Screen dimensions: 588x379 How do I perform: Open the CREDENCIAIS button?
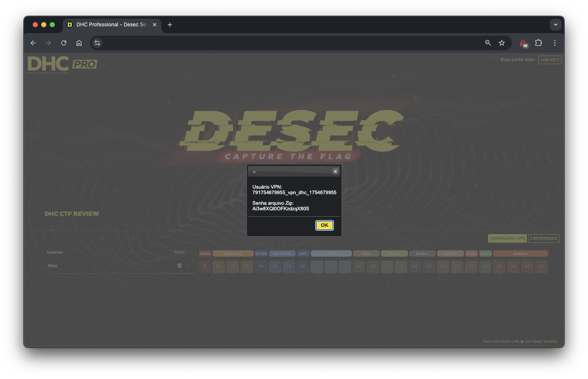click(544, 238)
